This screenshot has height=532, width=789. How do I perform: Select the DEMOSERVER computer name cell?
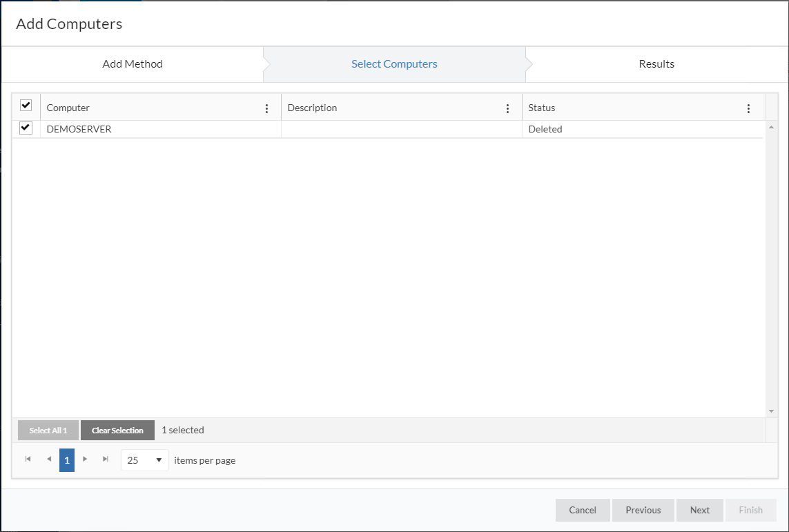[x=161, y=129]
